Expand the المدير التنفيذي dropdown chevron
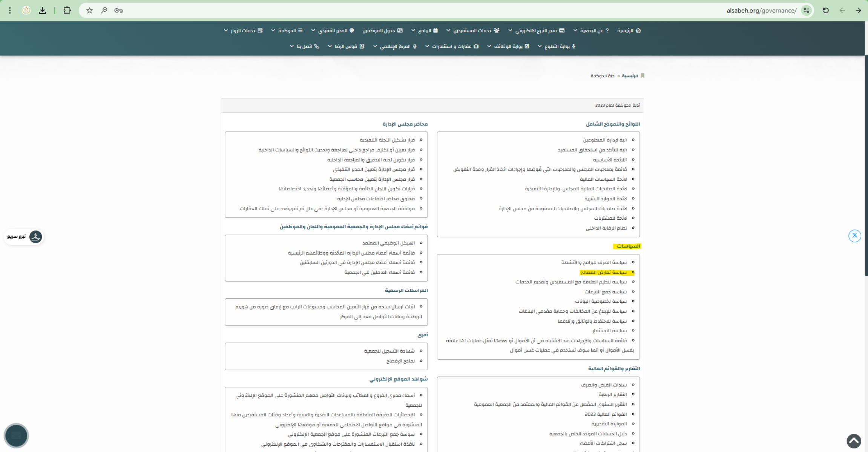868x452 pixels. [x=313, y=31]
